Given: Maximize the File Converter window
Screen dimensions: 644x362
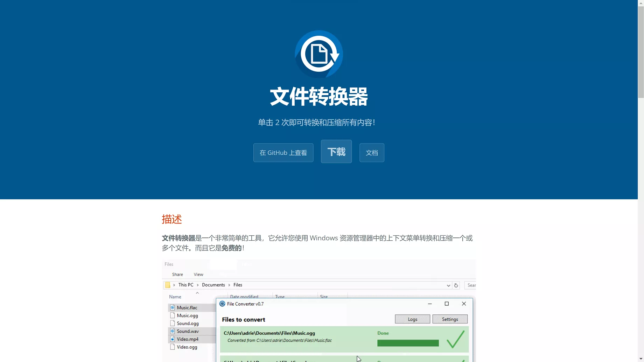Looking at the screenshot, I should pyautogui.click(x=447, y=304).
